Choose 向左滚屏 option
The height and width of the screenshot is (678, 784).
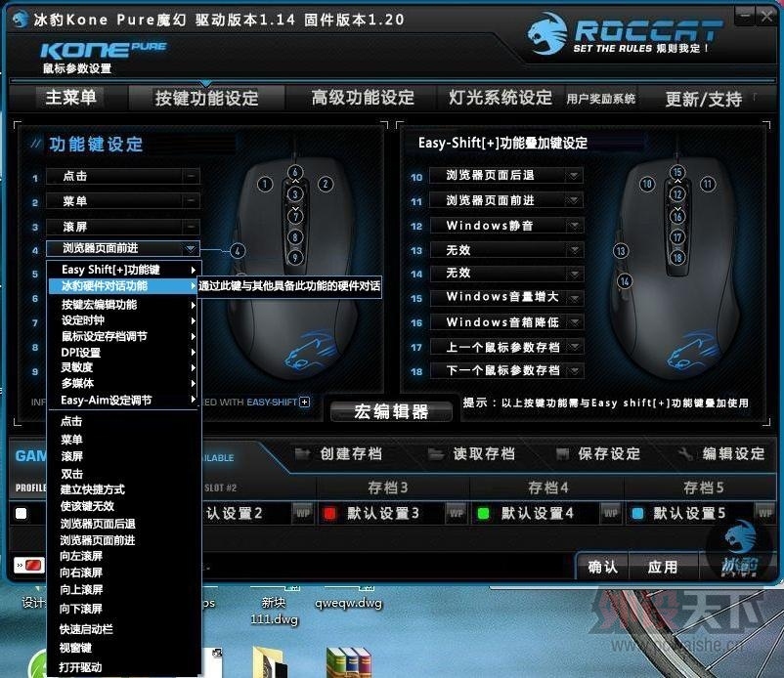tap(81, 556)
